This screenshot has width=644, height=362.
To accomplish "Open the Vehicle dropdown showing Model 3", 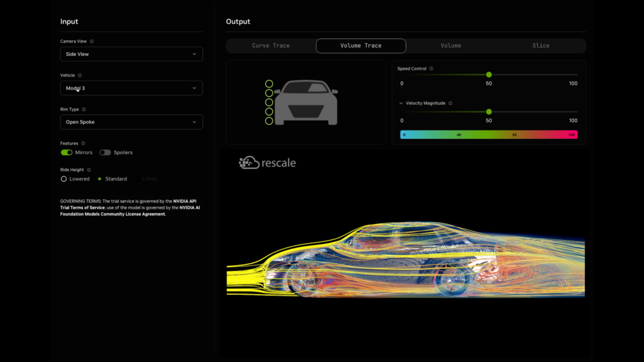I will tap(131, 88).
